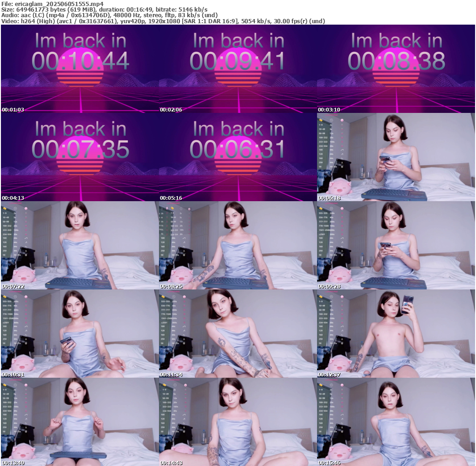
Task: Select the countdown frame showing 00:06:31
Action: point(238,157)
